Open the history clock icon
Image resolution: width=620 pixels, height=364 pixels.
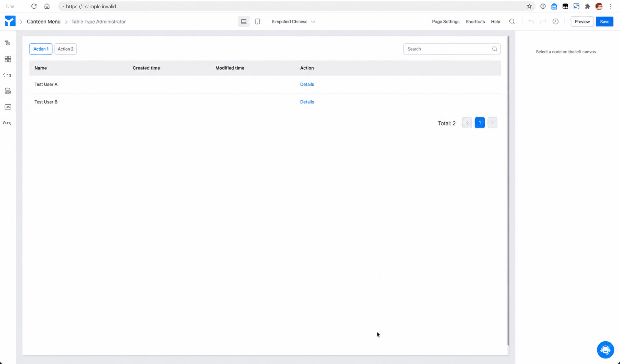555,22
